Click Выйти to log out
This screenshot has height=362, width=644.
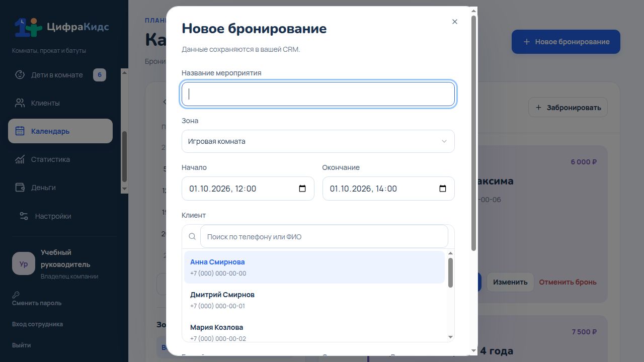[21, 345]
